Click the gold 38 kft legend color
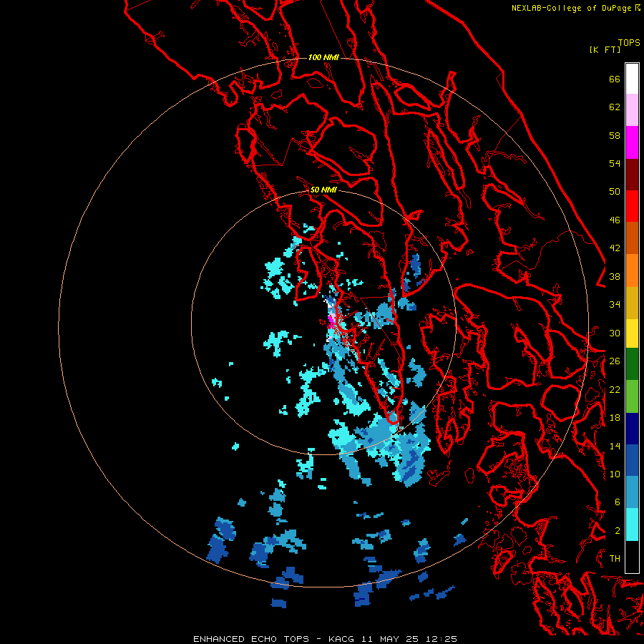This screenshot has width=644, height=644. (632, 302)
